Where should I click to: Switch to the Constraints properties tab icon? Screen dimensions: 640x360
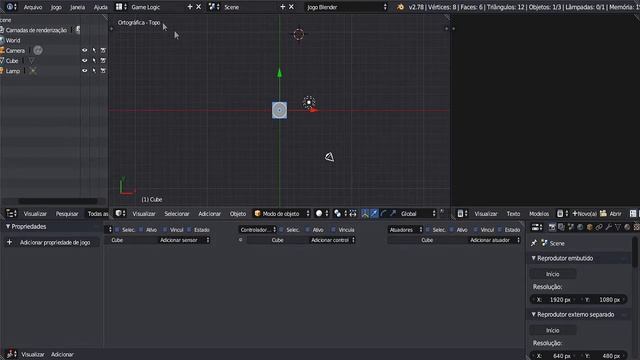pos(599,227)
